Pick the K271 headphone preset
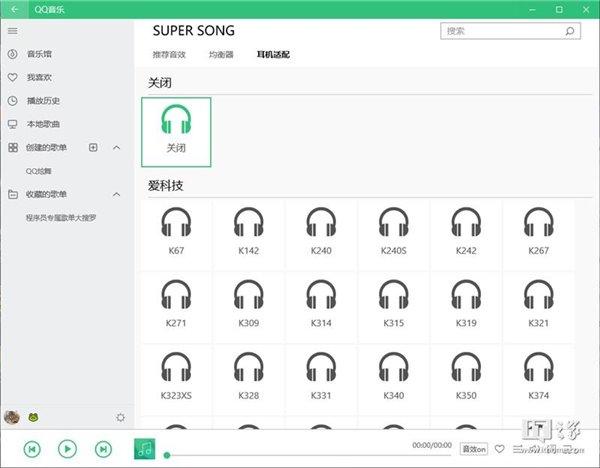 point(176,307)
